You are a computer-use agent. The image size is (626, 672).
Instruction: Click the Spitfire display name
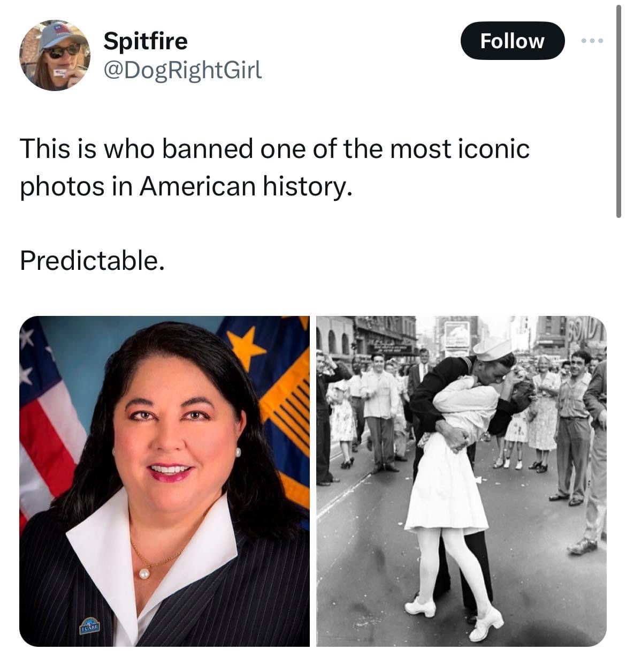(x=146, y=41)
